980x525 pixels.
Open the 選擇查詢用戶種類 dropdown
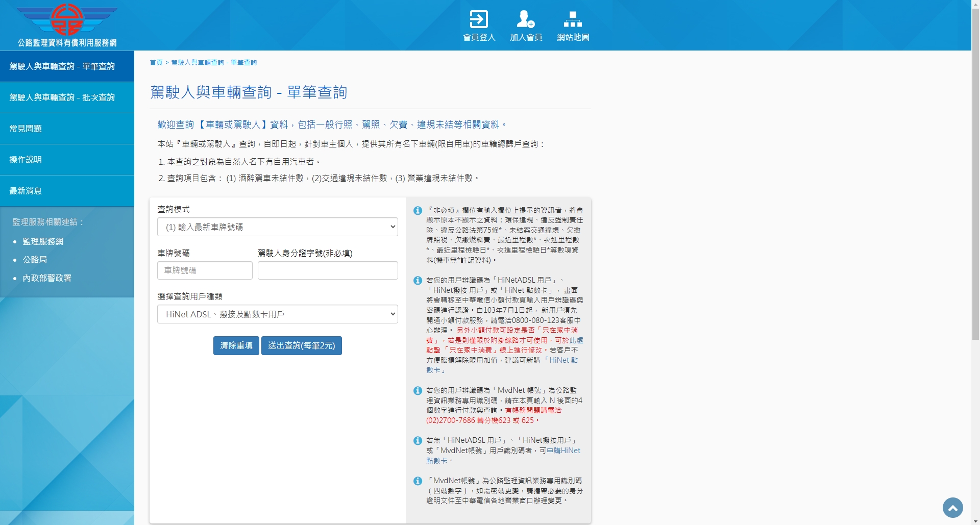click(x=278, y=314)
